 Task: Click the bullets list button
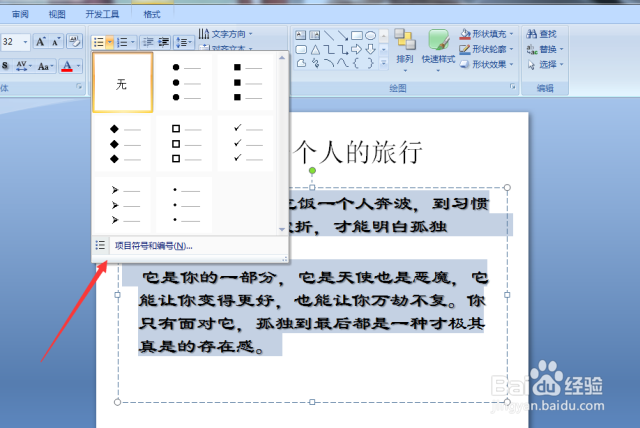98,42
